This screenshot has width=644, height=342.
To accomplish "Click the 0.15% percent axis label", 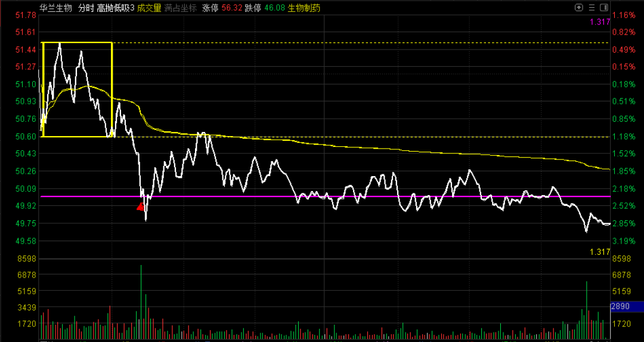I will click(624, 67).
